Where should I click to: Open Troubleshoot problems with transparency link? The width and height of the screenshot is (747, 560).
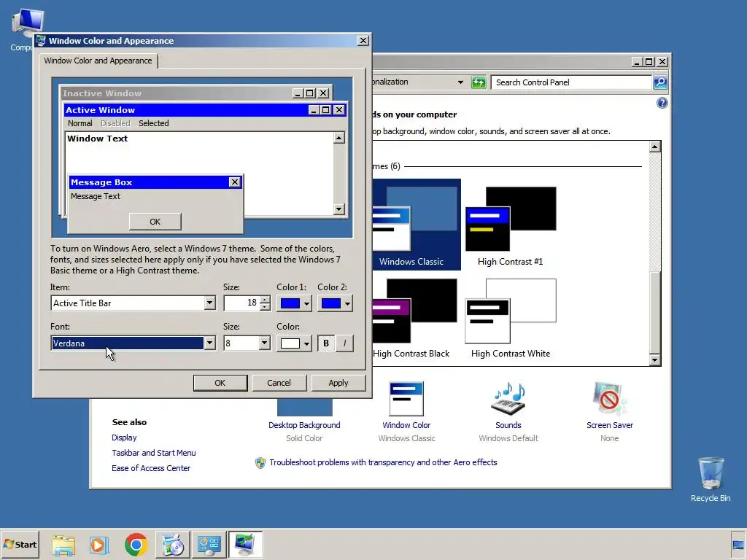[x=383, y=462]
